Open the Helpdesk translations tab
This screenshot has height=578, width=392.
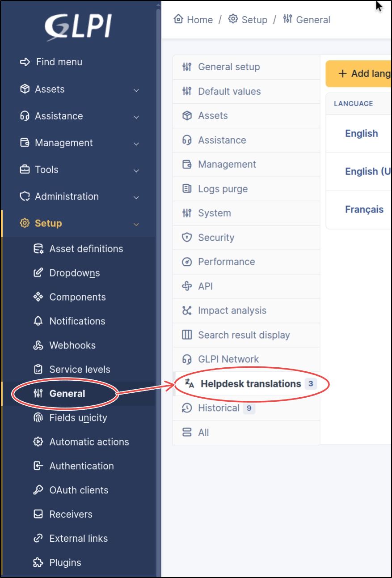tap(250, 384)
